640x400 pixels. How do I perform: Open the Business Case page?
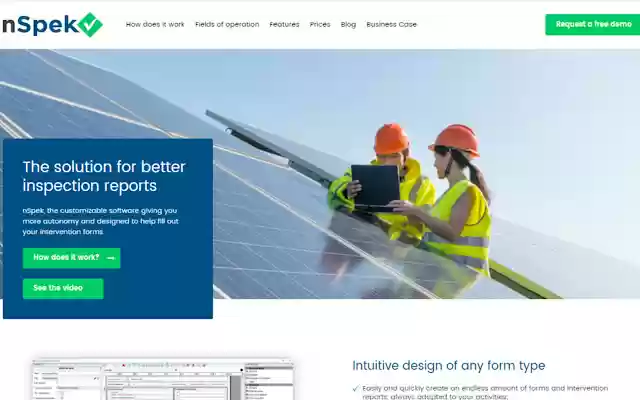tap(391, 24)
